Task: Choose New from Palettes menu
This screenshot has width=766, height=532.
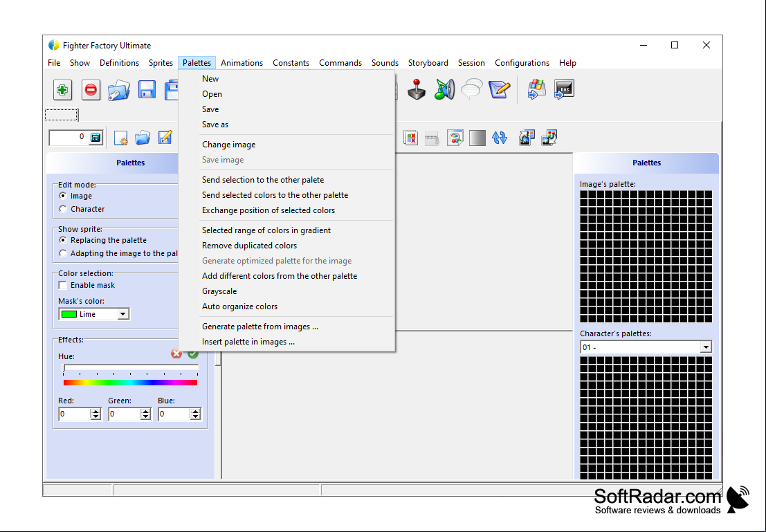Action: click(x=286, y=79)
